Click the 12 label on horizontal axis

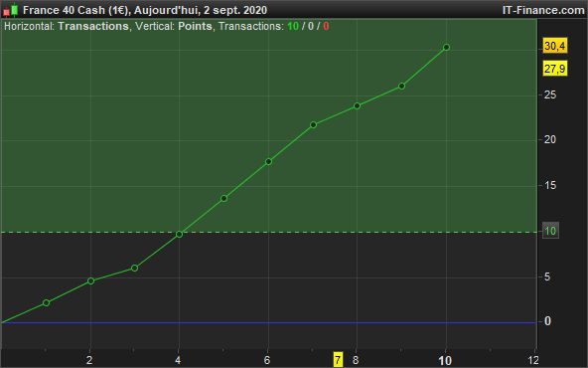click(533, 360)
